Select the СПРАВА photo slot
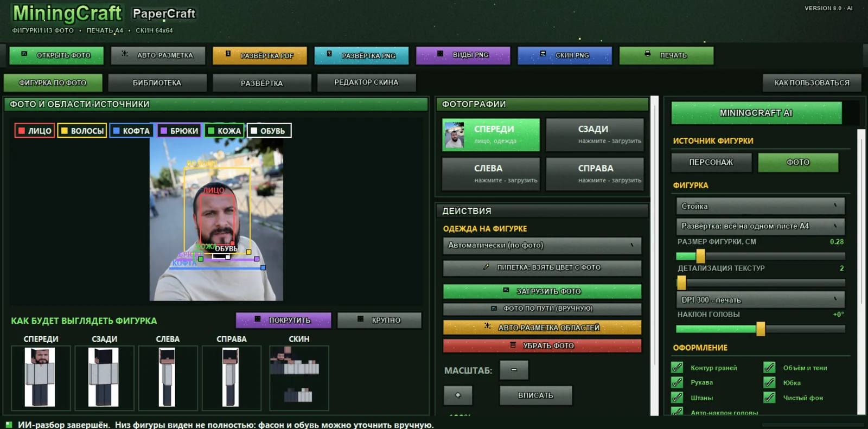This screenshot has height=429, width=868. pyautogui.click(x=595, y=174)
